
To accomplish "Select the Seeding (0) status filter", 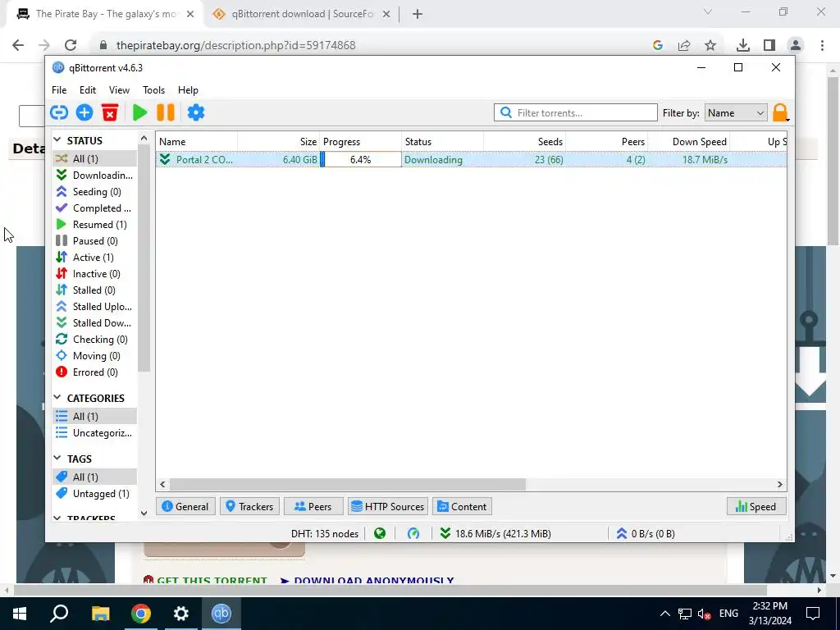I will point(94,192).
